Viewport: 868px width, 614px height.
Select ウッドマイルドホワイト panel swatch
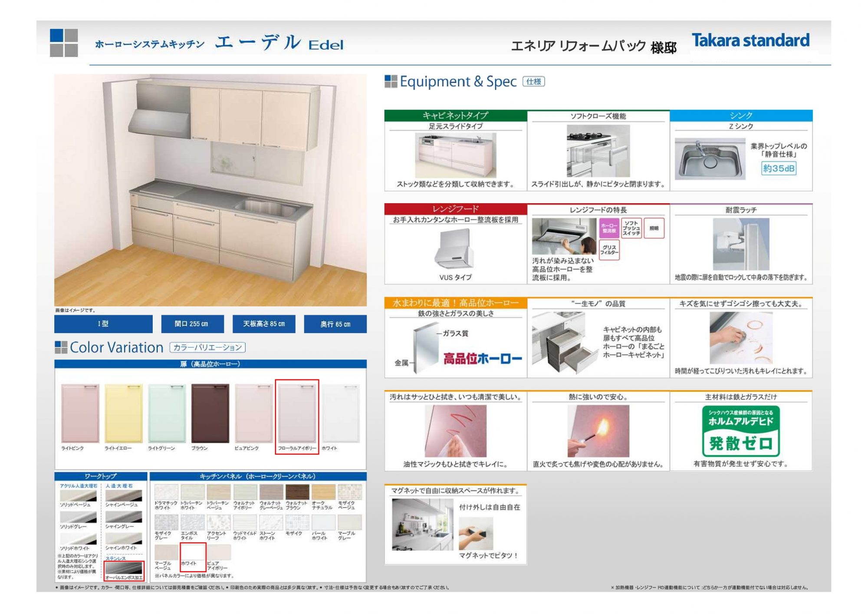tap(245, 522)
